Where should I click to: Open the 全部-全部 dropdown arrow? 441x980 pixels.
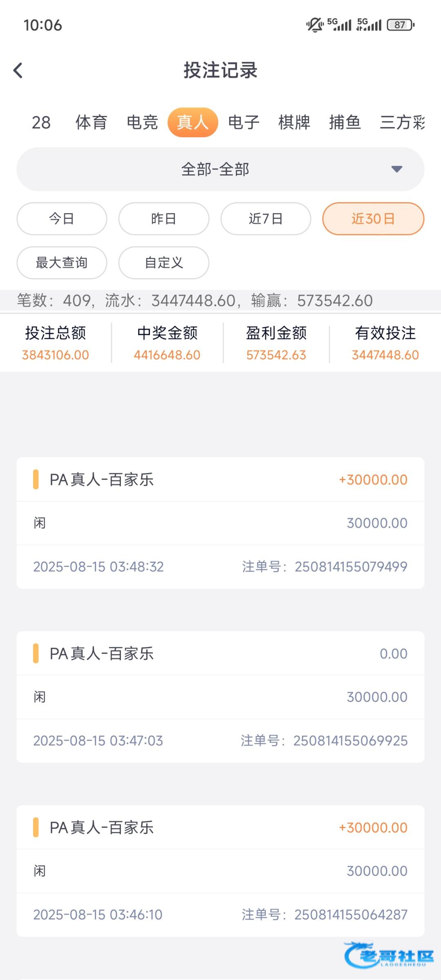point(396,169)
